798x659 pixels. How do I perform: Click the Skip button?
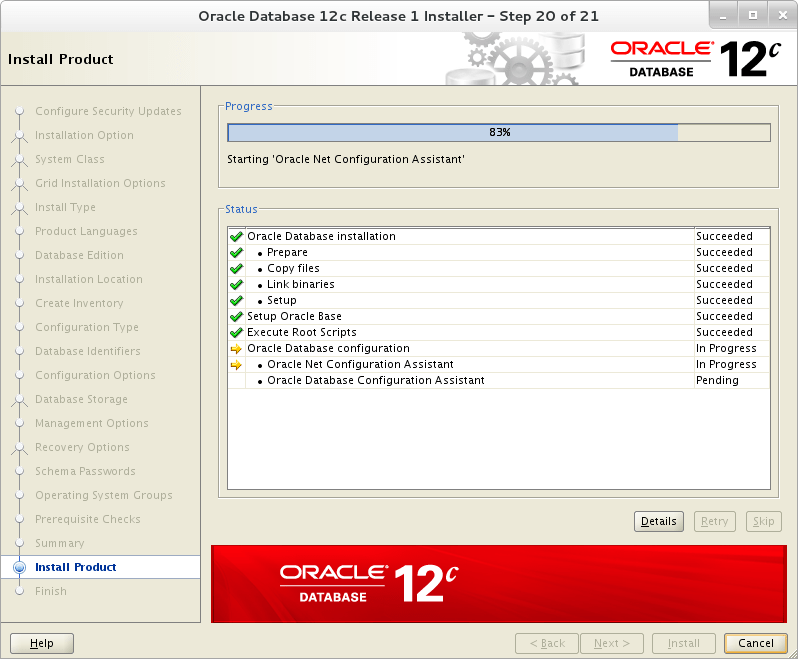click(x=763, y=522)
